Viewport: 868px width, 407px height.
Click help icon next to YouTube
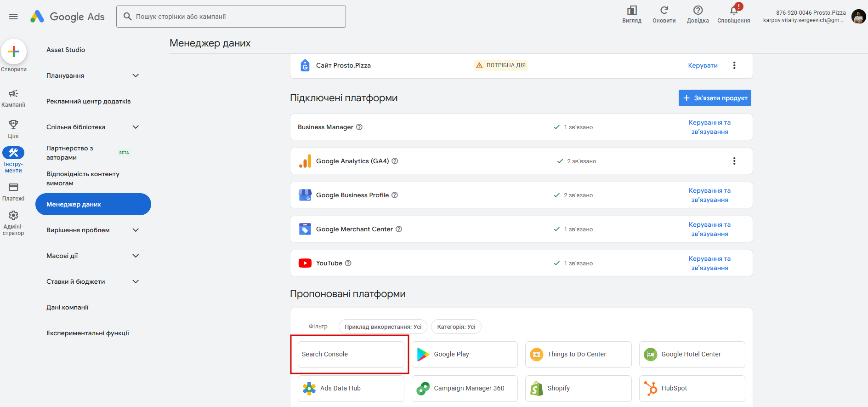(348, 263)
